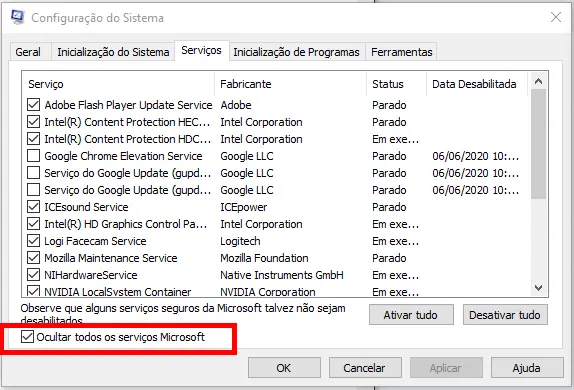The height and width of the screenshot is (390, 574).
Task: Uncheck the Logi Facecam Service checkbox
Action: click(33, 241)
